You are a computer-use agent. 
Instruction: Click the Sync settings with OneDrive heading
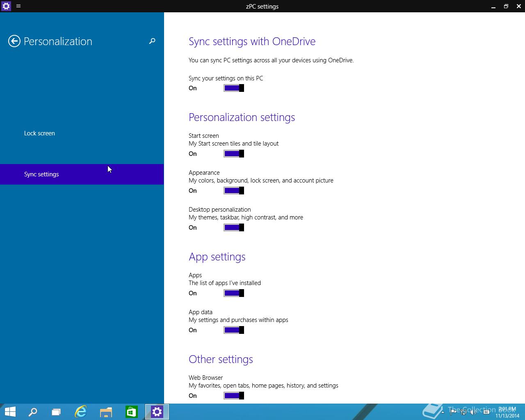click(x=252, y=41)
